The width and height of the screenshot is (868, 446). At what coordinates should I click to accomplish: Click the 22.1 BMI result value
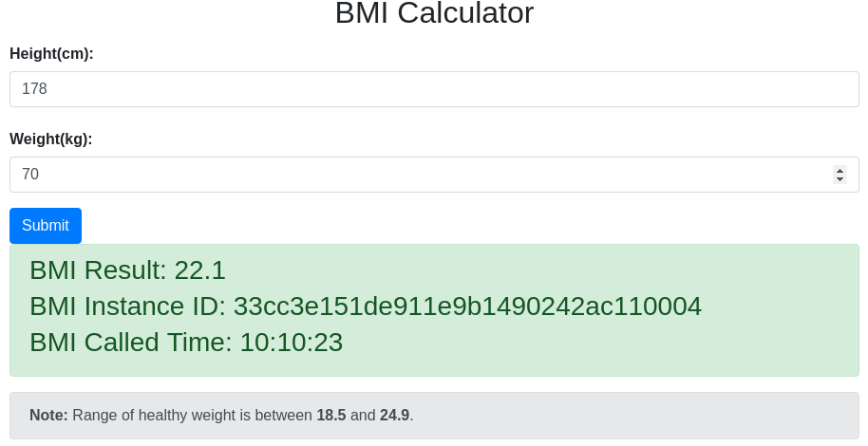(200, 270)
